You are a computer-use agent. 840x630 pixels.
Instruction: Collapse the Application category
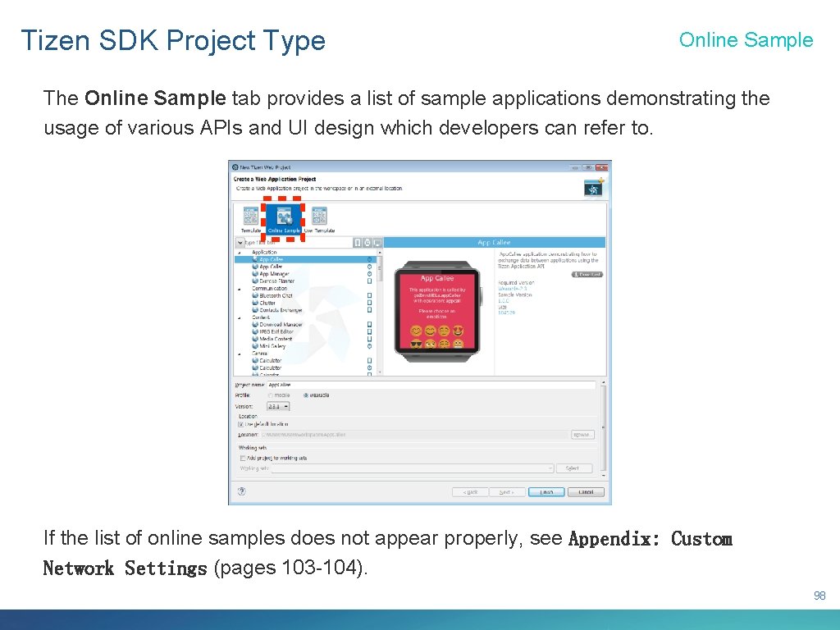(240, 253)
